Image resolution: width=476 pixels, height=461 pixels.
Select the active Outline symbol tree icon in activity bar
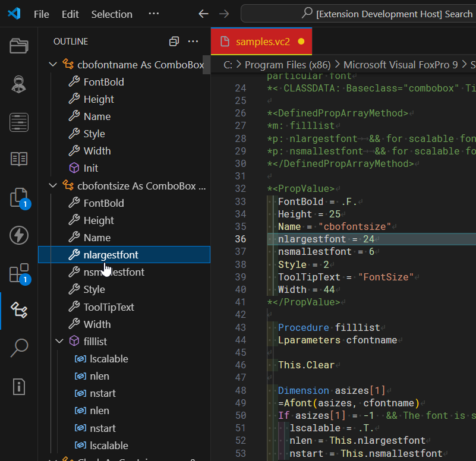(19, 310)
